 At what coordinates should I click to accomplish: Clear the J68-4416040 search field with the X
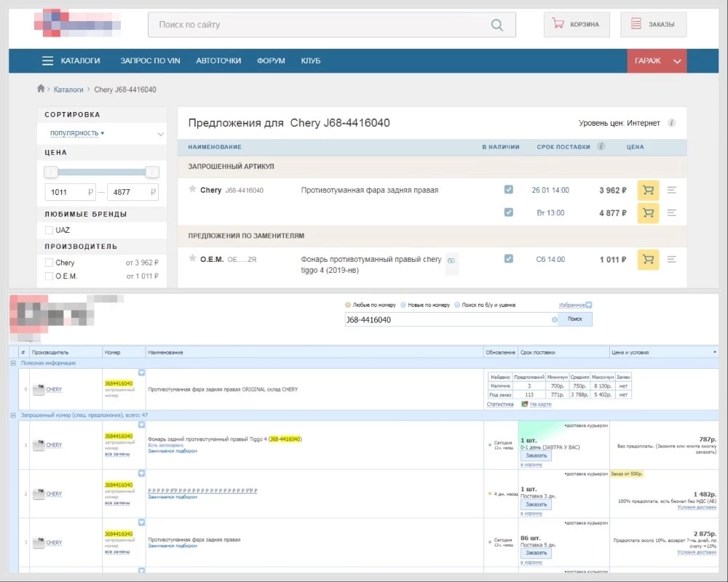tap(554, 319)
